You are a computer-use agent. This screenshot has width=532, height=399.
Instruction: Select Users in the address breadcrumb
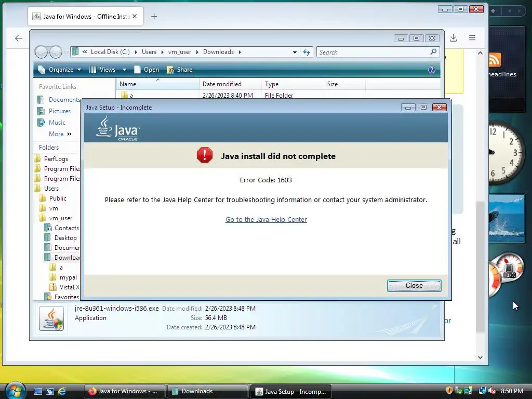pyautogui.click(x=149, y=52)
